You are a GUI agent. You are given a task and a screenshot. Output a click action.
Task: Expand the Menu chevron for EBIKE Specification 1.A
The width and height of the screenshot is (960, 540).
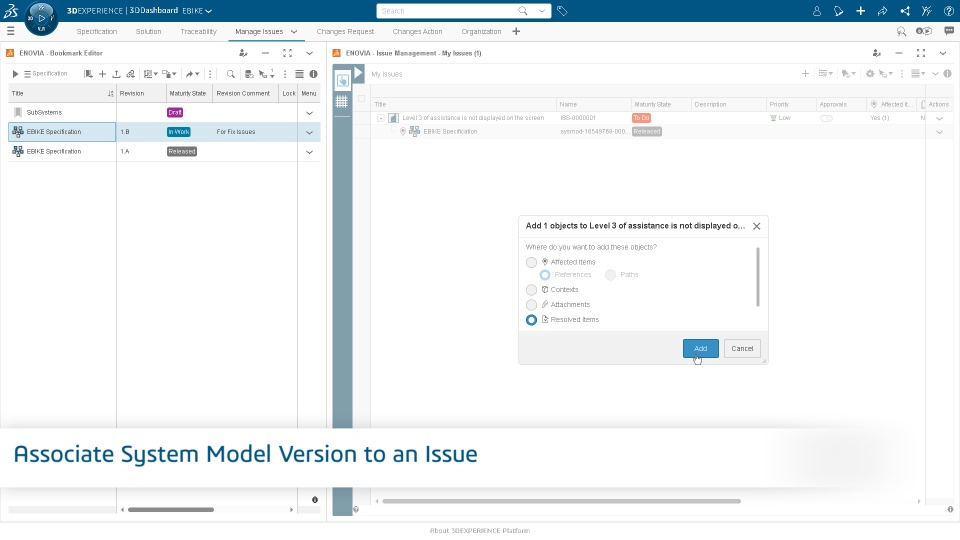click(x=309, y=152)
